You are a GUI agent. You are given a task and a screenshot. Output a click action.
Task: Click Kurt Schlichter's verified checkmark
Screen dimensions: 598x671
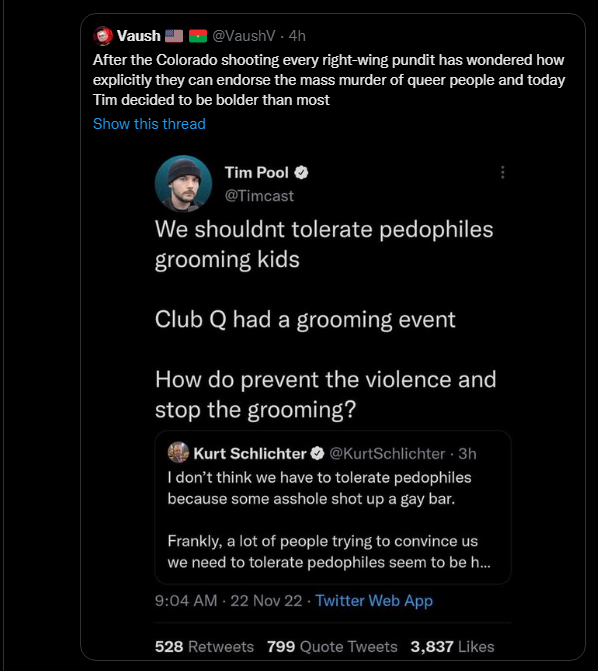(x=317, y=454)
